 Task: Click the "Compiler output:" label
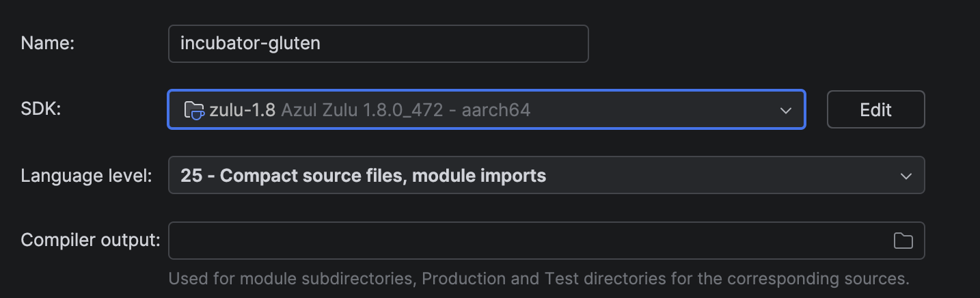(x=91, y=241)
